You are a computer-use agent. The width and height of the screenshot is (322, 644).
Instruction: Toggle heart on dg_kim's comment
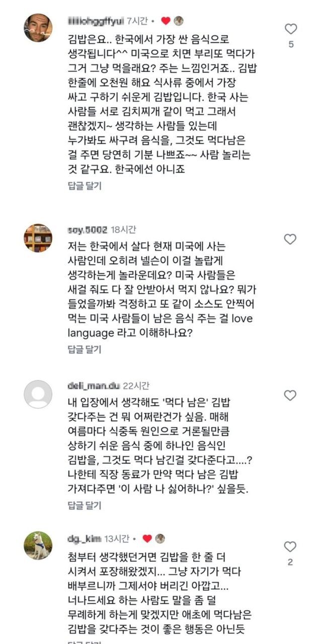point(290,547)
